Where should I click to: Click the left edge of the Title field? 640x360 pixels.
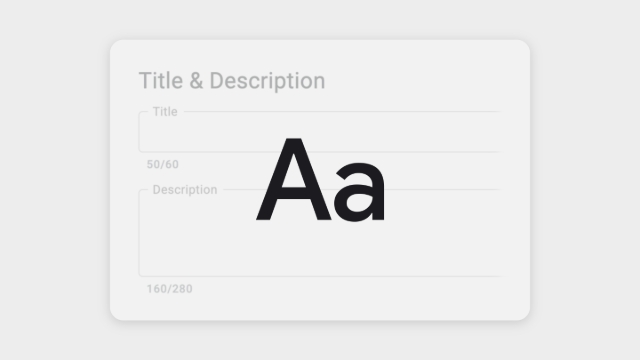(x=140, y=132)
